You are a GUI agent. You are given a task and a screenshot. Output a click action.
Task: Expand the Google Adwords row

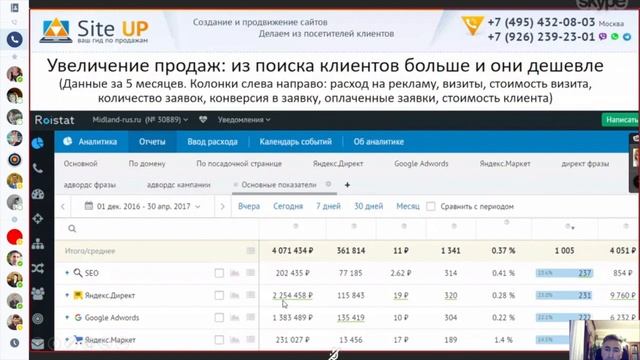(x=67, y=317)
